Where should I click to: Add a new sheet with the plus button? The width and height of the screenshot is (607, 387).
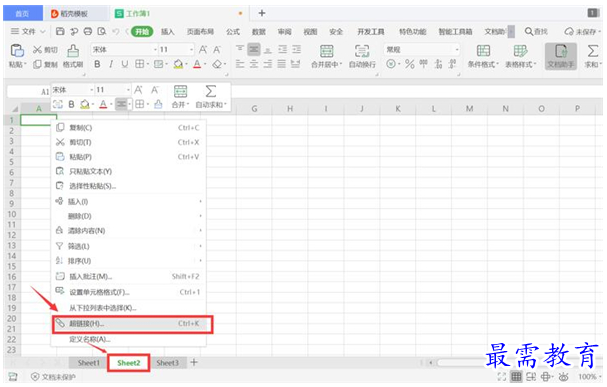[x=194, y=363]
